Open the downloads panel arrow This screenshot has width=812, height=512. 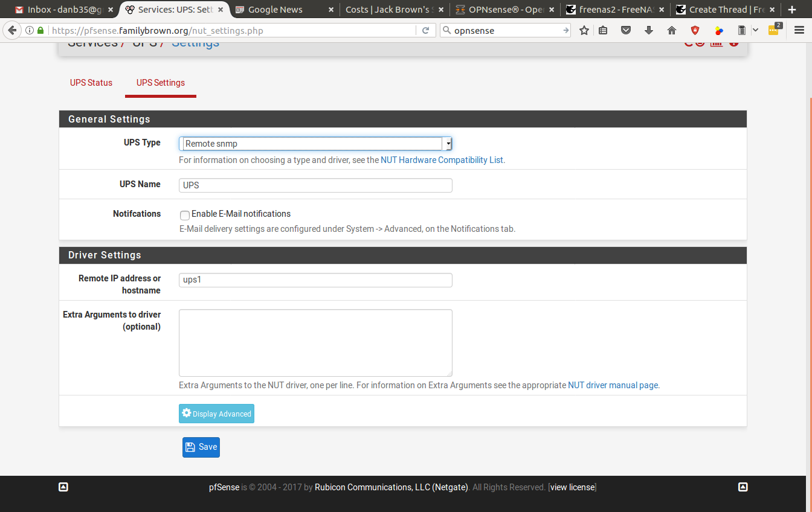click(x=649, y=30)
